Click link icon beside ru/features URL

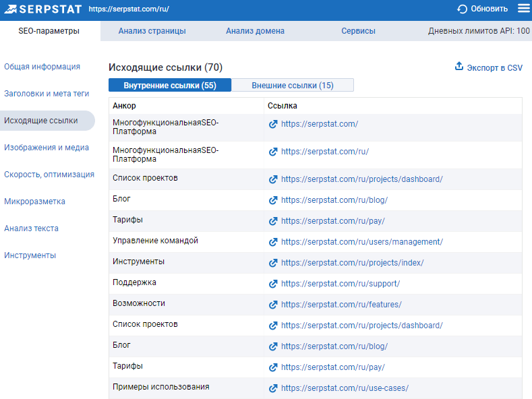click(x=273, y=305)
